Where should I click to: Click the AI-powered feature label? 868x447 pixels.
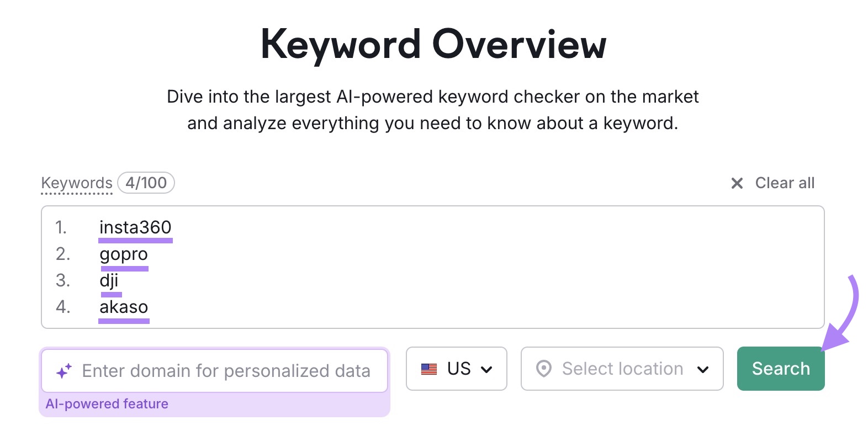pos(108,403)
